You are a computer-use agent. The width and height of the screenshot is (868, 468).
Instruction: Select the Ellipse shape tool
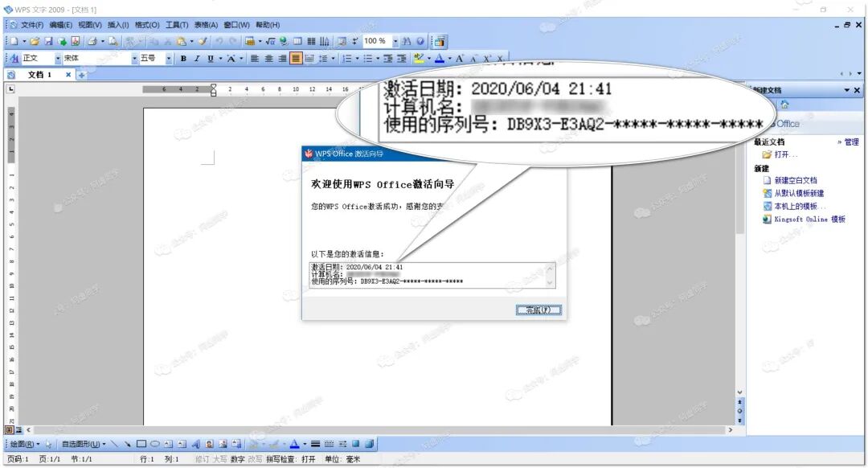(155, 444)
